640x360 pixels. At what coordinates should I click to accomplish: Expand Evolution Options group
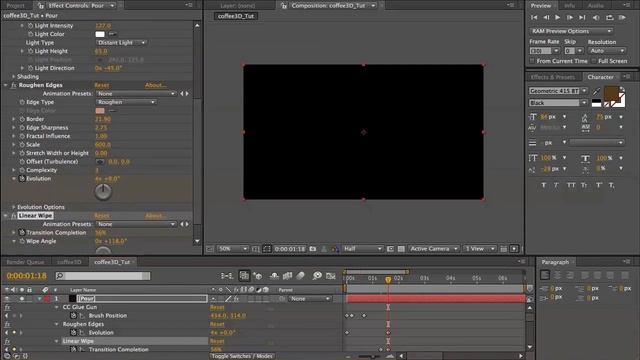pyautogui.click(x=13, y=207)
